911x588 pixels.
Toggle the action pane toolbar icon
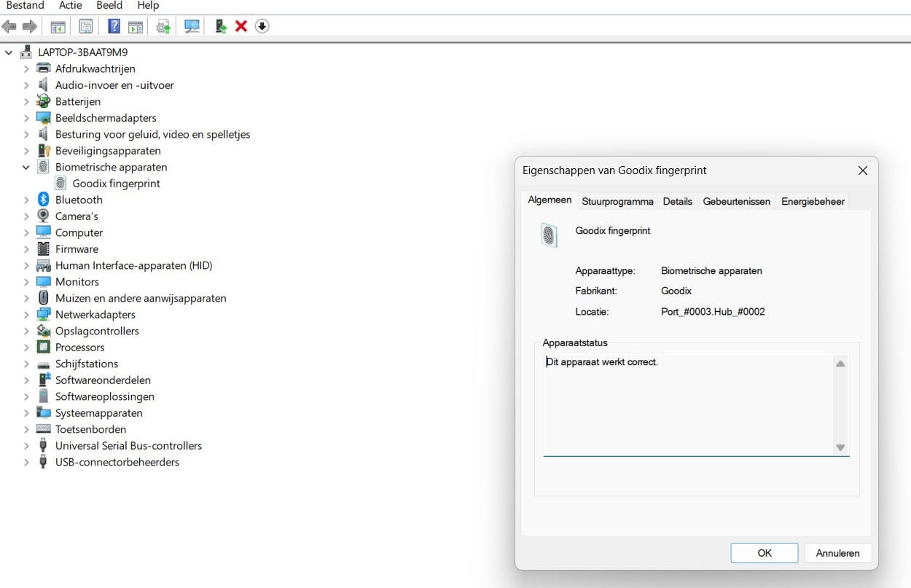(x=136, y=27)
